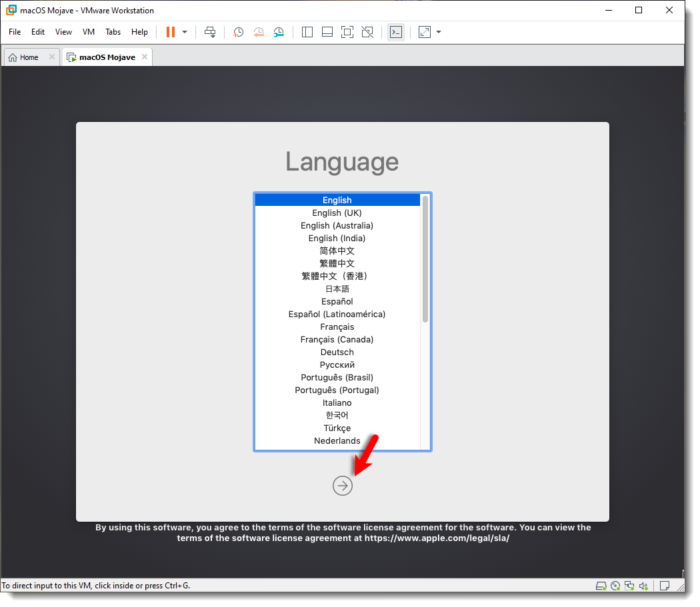Close the macOS Mojave tab

click(x=145, y=57)
